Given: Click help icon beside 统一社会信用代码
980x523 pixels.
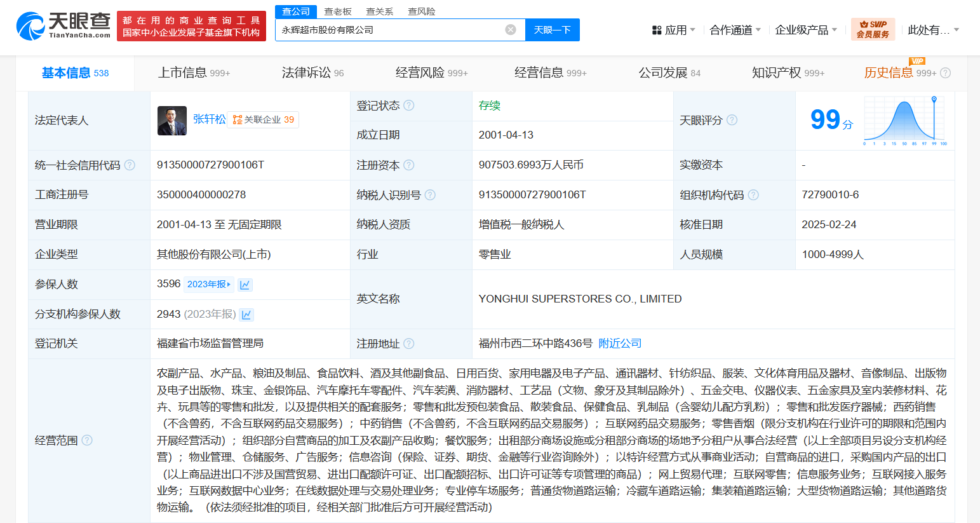Looking at the screenshot, I should (x=130, y=165).
